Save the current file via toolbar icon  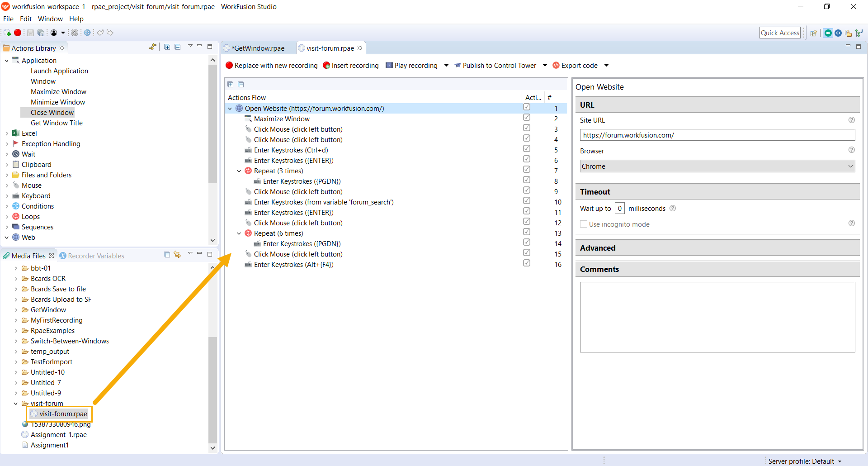[30, 33]
